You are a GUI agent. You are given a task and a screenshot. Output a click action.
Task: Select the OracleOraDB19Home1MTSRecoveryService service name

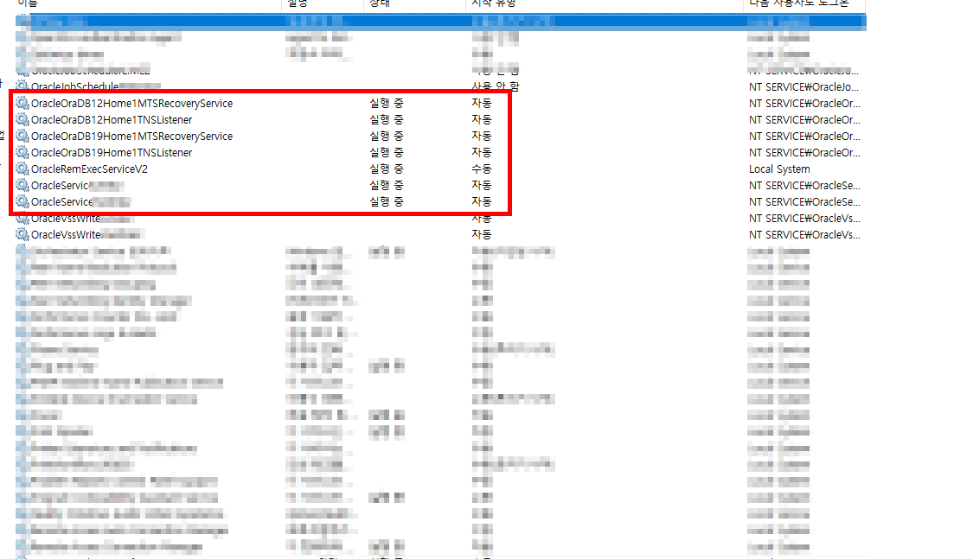pos(132,137)
